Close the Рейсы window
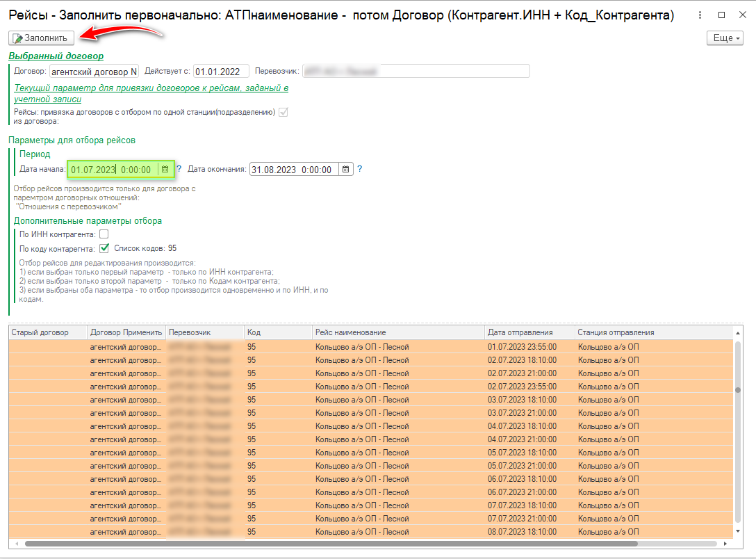This screenshot has height=559, width=756. (741, 15)
